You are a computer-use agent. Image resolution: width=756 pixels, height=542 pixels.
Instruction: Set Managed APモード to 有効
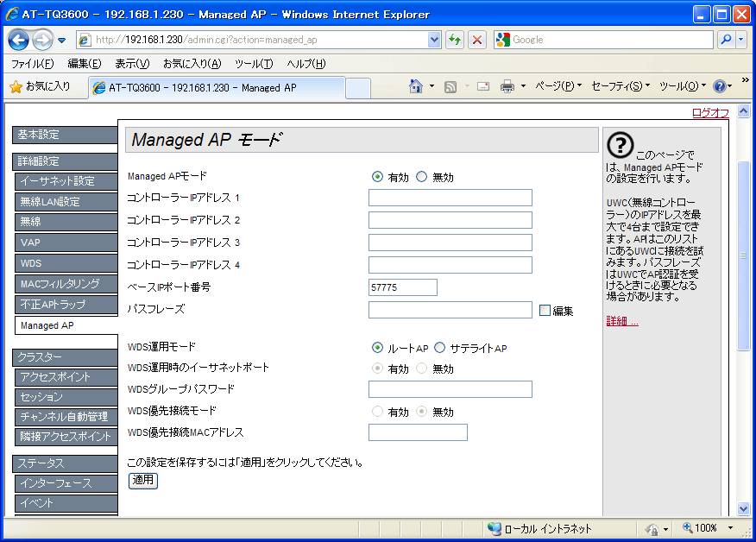click(x=377, y=177)
